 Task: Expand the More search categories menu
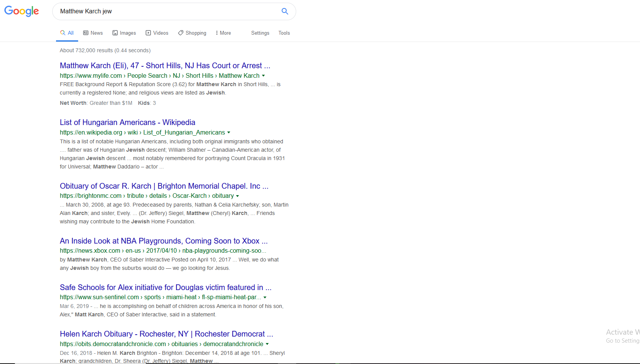(223, 33)
